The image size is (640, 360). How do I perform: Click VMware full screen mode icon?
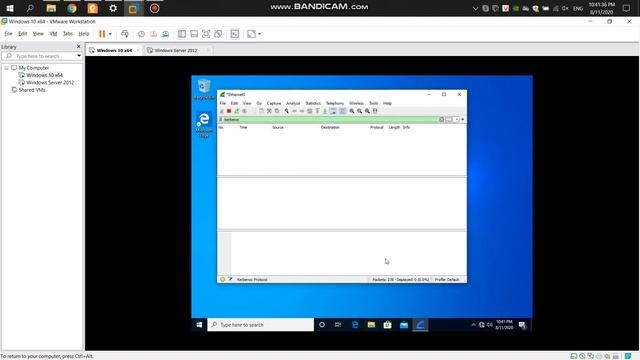tap(206, 34)
